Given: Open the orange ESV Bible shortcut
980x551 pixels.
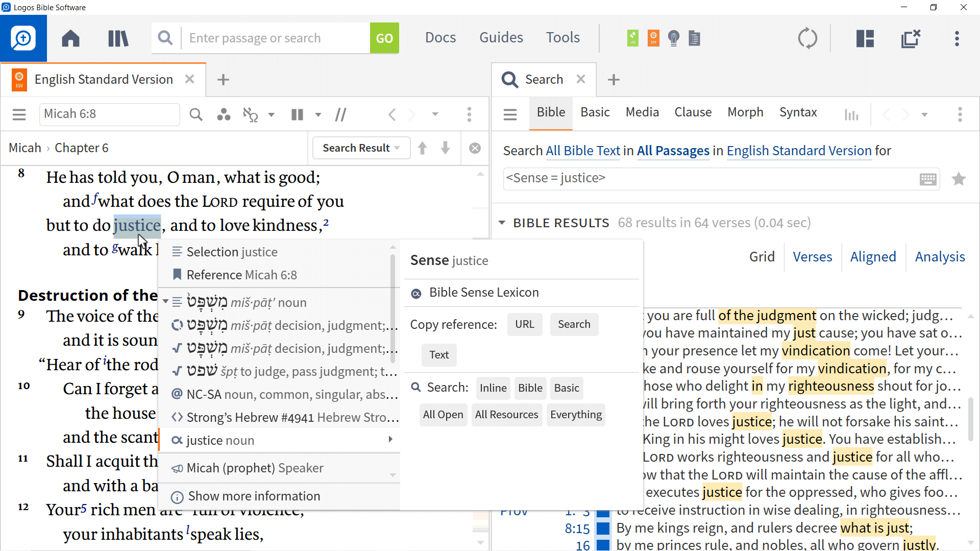Looking at the screenshot, I should coord(653,38).
